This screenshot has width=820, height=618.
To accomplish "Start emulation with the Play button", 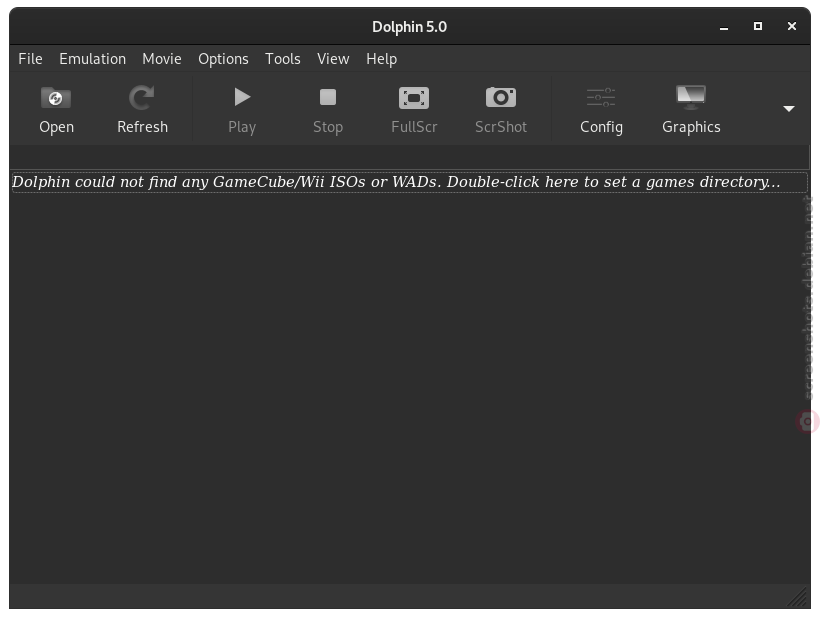I will [x=242, y=109].
